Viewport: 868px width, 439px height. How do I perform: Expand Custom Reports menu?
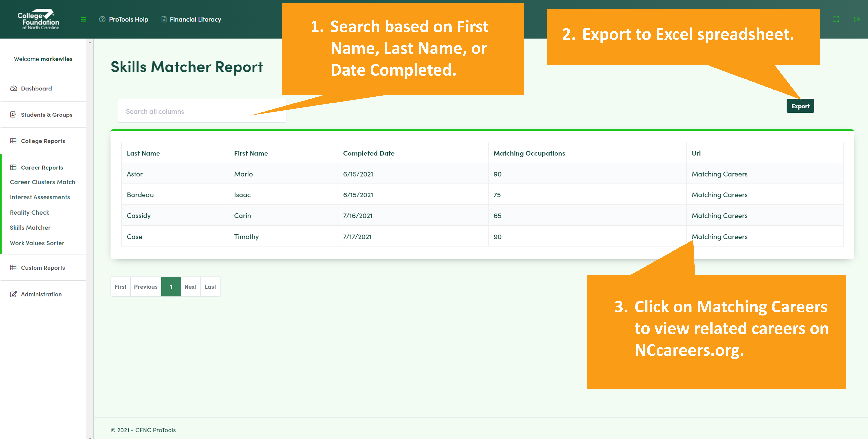point(43,268)
